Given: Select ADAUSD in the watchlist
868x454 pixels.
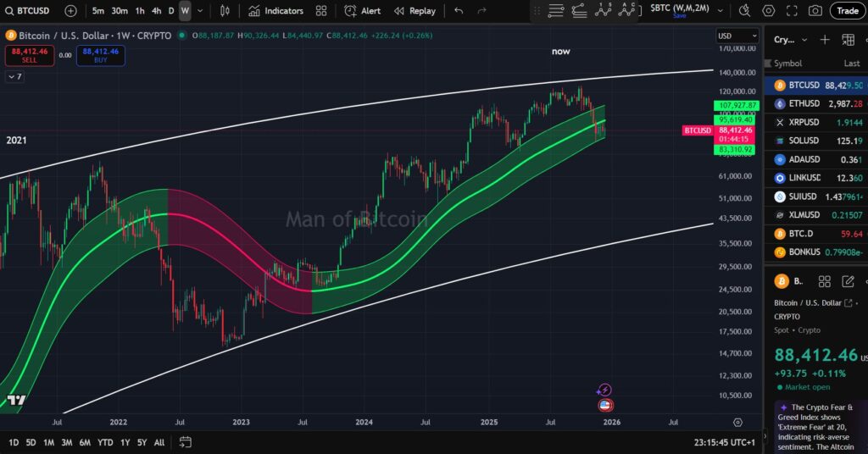Looking at the screenshot, I should [816, 159].
